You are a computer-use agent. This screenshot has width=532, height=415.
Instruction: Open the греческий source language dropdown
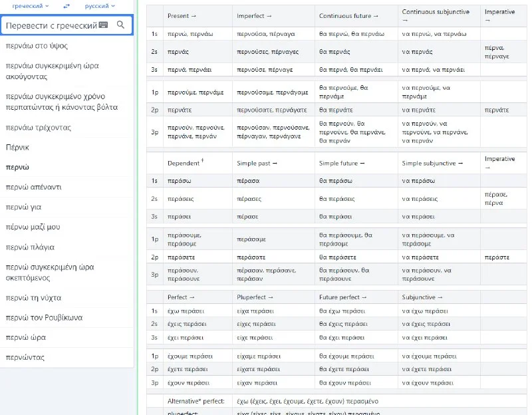(x=31, y=6)
